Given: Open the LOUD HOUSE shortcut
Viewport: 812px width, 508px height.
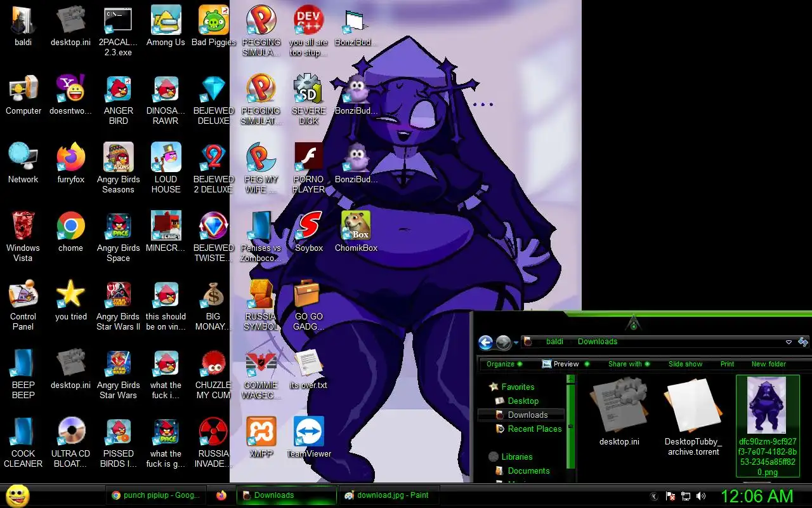Looking at the screenshot, I should click(x=166, y=168).
